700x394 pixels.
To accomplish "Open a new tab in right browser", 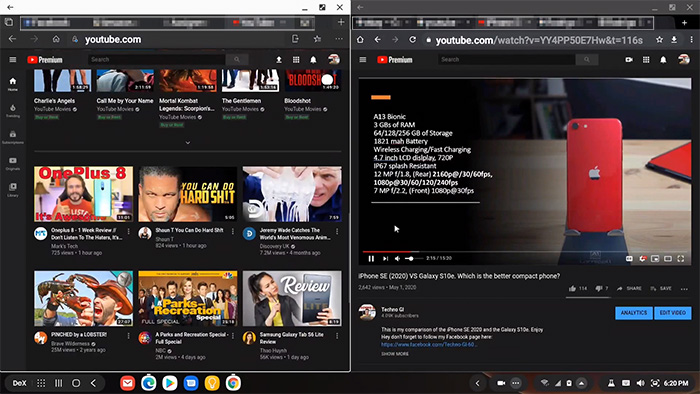I will point(684,22).
